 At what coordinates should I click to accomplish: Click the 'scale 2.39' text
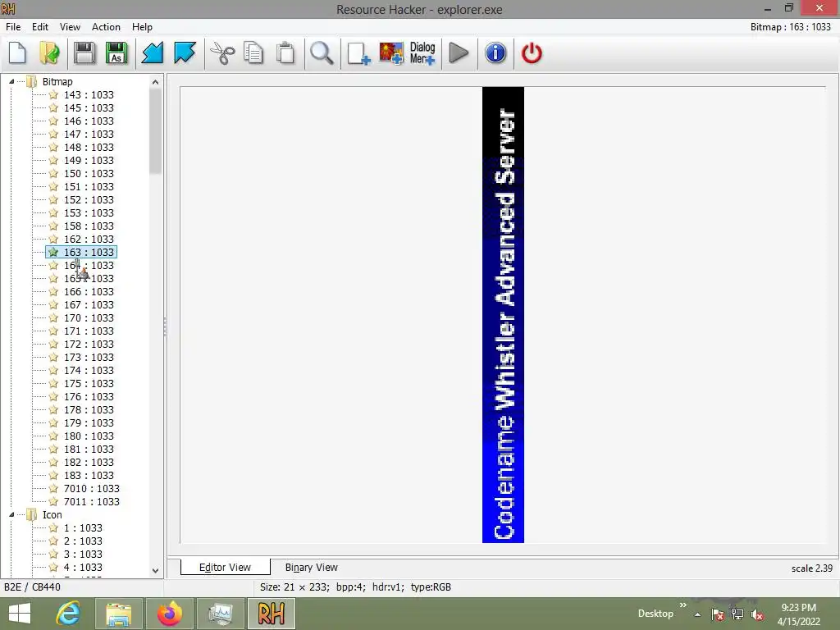click(811, 568)
